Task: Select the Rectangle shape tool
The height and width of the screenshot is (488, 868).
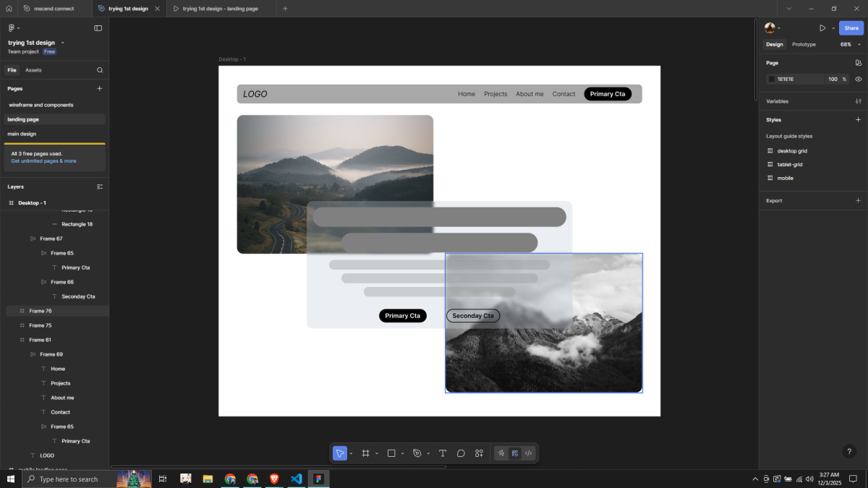Action: click(x=391, y=453)
